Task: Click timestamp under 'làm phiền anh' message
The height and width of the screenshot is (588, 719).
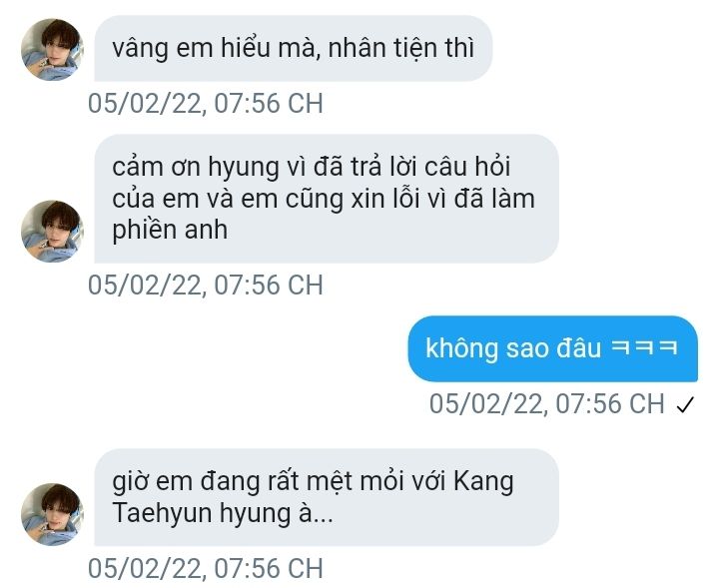Action: pyautogui.click(x=206, y=286)
